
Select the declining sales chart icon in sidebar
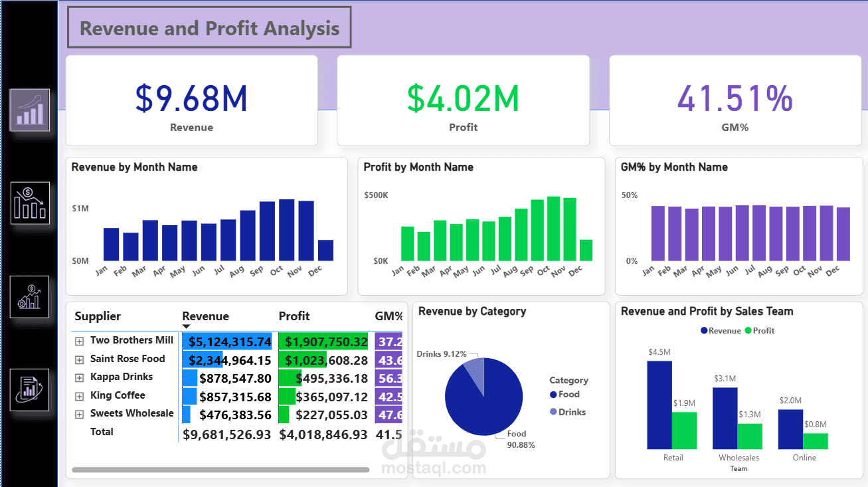pos(30,203)
